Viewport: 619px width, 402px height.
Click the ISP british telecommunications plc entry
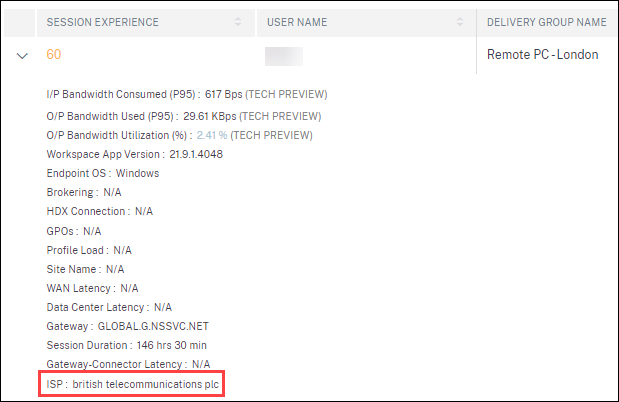pyautogui.click(x=134, y=385)
